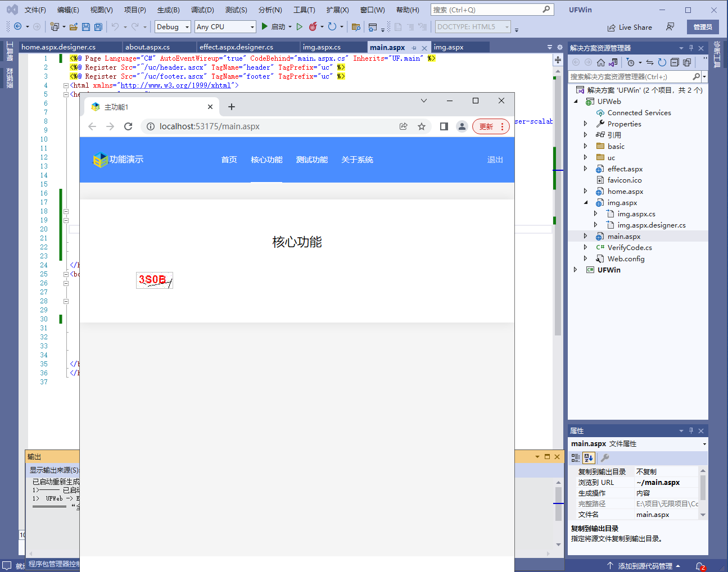Reload the browser page with the refresh icon
Screen dimensions: 728x572
point(128,126)
